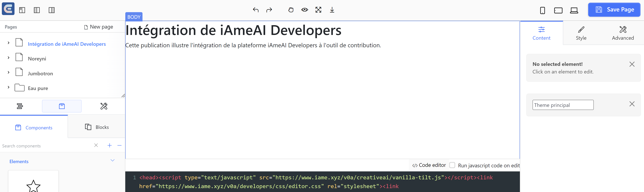Open the Noreyni page
Screen dimensions: 644x192
[37, 59]
